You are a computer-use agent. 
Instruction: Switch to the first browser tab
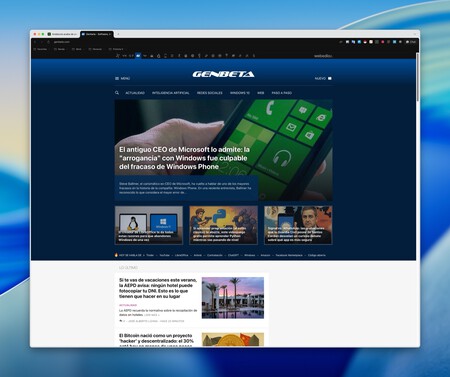63,34
